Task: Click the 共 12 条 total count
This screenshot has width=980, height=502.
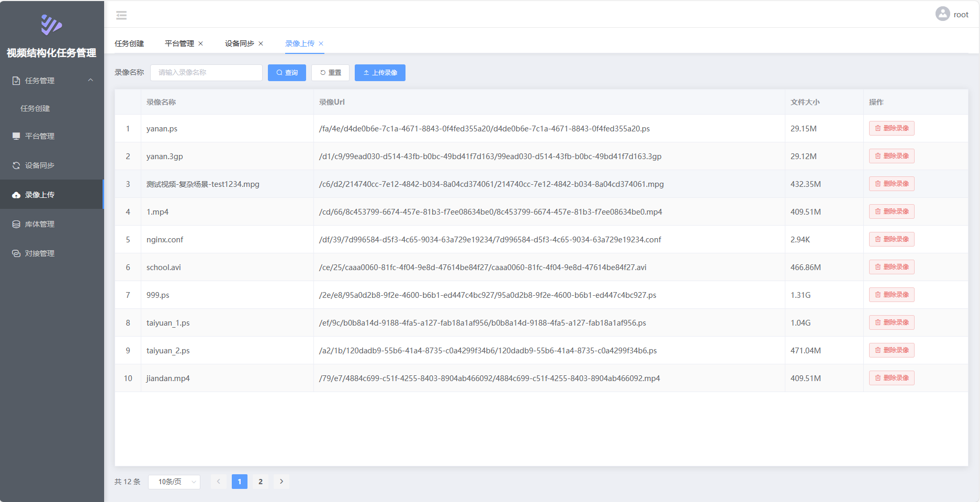Action: tap(128, 482)
